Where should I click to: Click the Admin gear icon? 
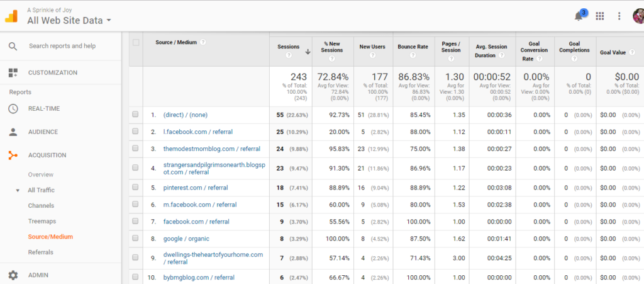click(13, 275)
